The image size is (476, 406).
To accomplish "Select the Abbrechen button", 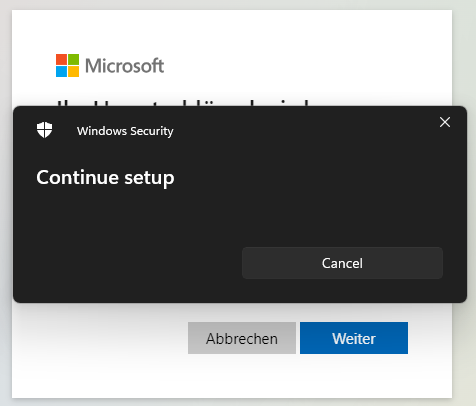I will click(242, 338).
